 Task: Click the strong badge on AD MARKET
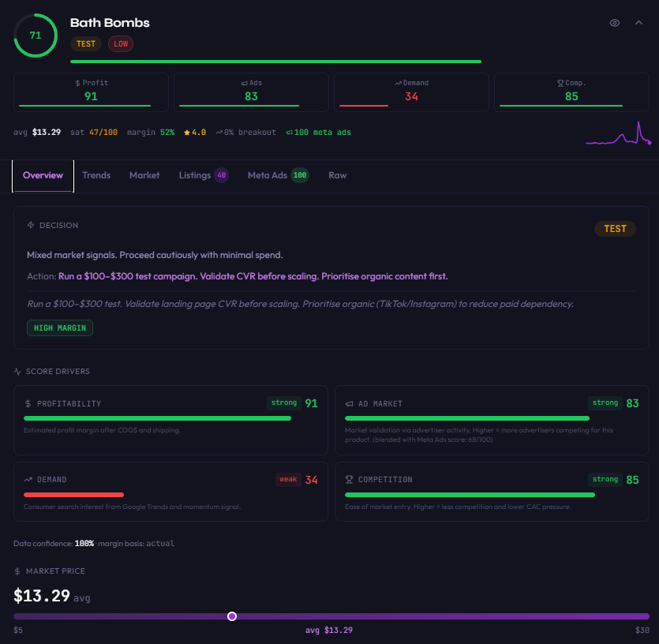point(605,402)
